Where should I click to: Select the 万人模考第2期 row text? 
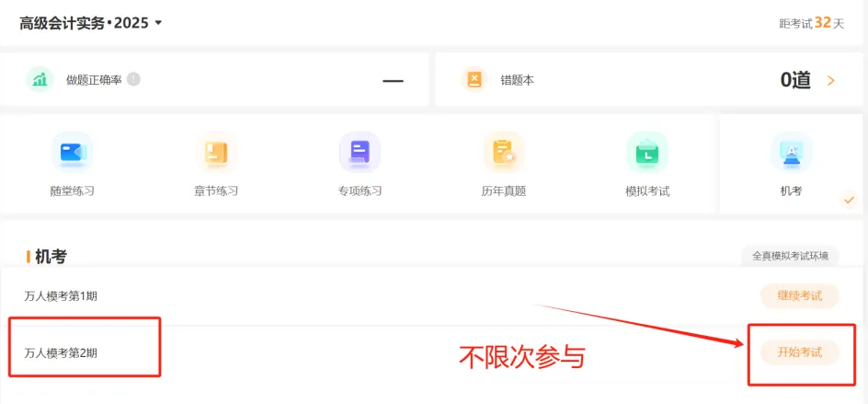tap(61, 353)
